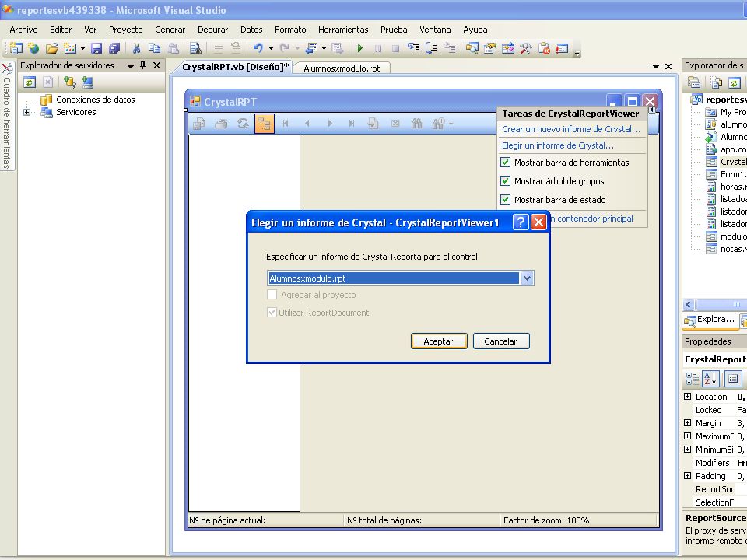Select the My Project item in Solution Explorer
Viewport: 747px width, 560px height.
pos(733,112)
